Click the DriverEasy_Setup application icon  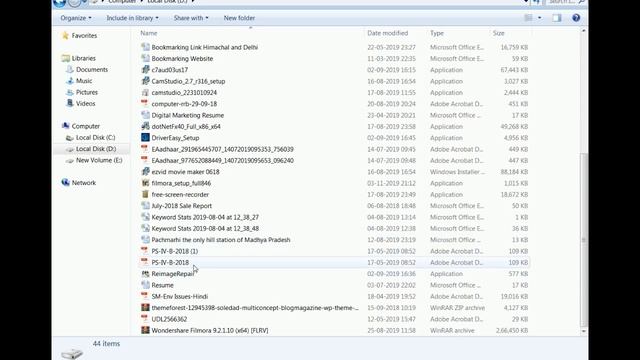click(145, 138)
